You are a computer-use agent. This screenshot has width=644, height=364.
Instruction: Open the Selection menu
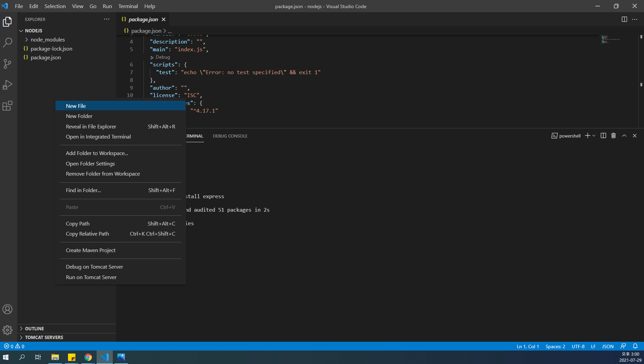point(55,6)
